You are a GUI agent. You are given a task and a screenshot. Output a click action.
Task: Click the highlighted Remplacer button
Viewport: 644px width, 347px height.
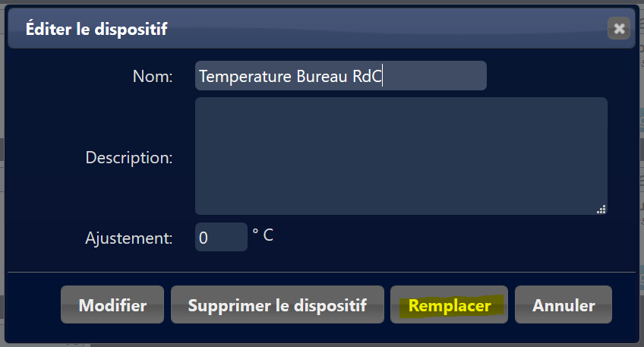click(x=448, y=305)
